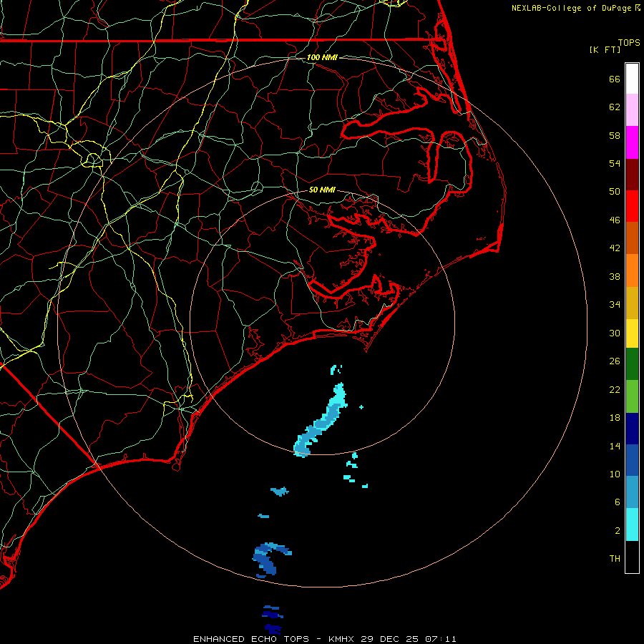Viewport: 644px width, 644px height.
Task: Click the white 66 kft color swatch
Action: coord(632,79)
